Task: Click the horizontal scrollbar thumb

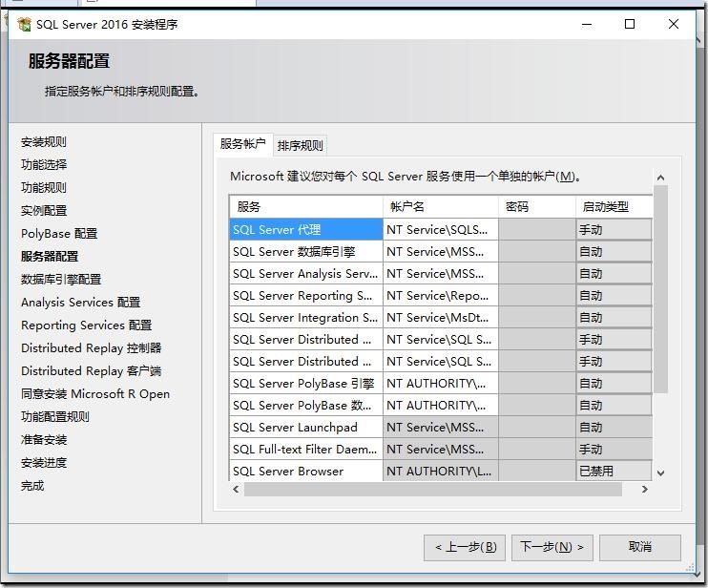Action: tap(433, 489)
